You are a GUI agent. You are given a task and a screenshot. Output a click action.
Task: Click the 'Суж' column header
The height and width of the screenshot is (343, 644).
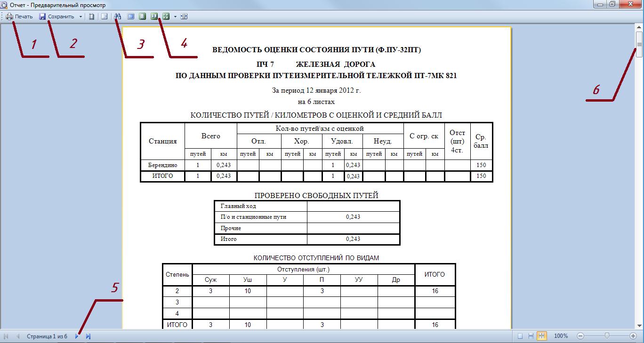[x=211, y=279]
